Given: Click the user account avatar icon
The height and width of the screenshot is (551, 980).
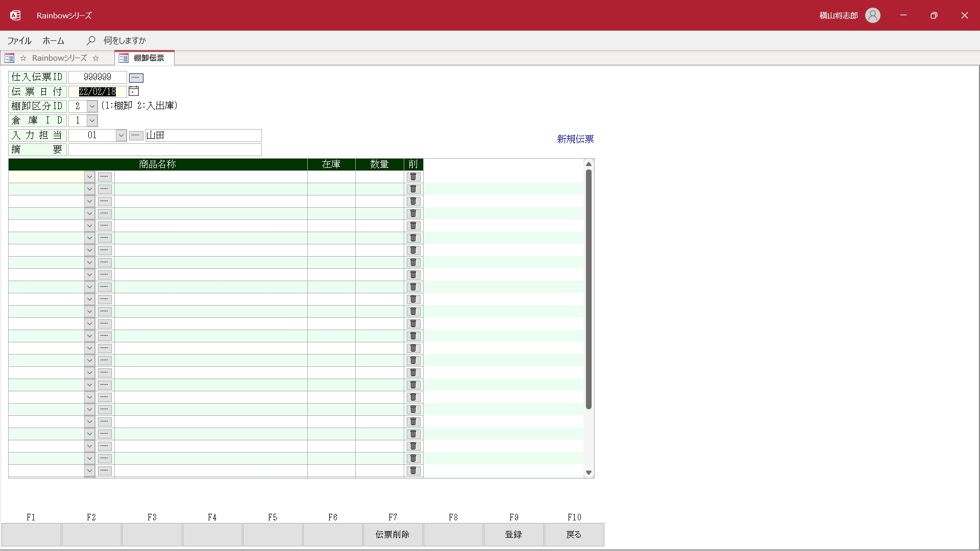Looking at the screenshot, I should coord(872,15).
